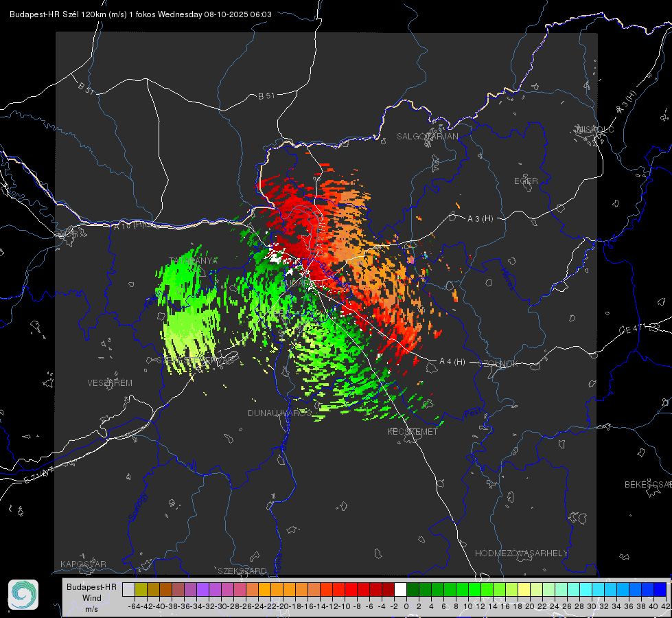This screenshot has height=618, width=672.
Task: Click the meteorological service swirl logo
Action: 23,595
